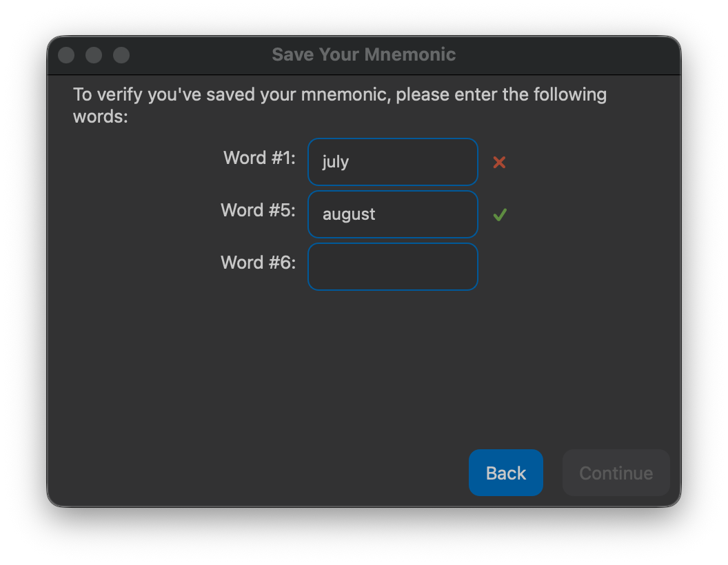This screenshot has width=728, height=565.
Task: Click the green checkmark next to august
Action: (500, 215)
